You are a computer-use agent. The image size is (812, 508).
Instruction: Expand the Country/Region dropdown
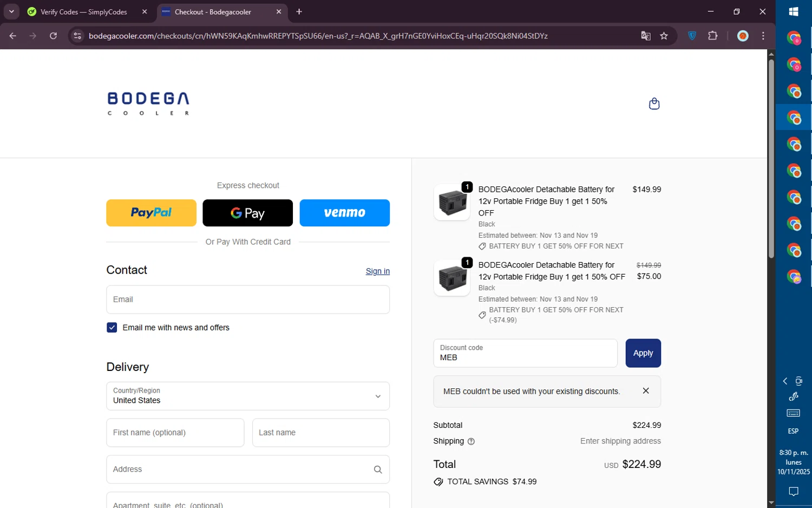[248, 396]
